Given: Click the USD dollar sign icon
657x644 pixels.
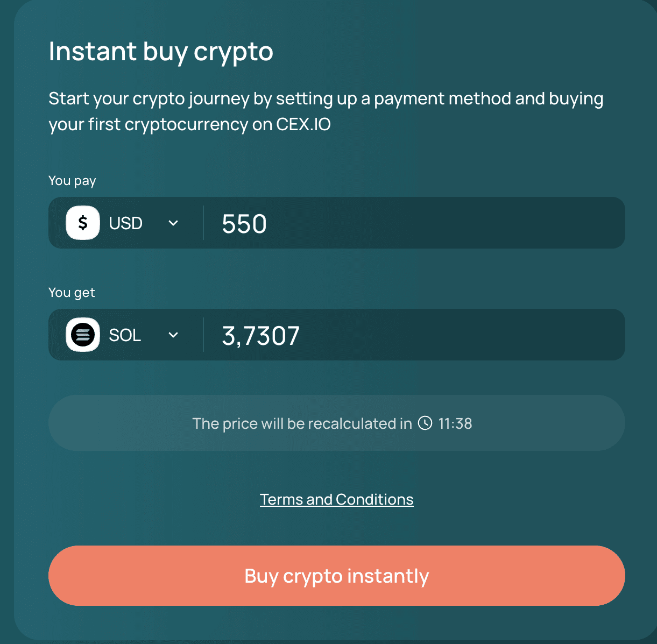Looking at the screenshot, I should coord(83,223).
